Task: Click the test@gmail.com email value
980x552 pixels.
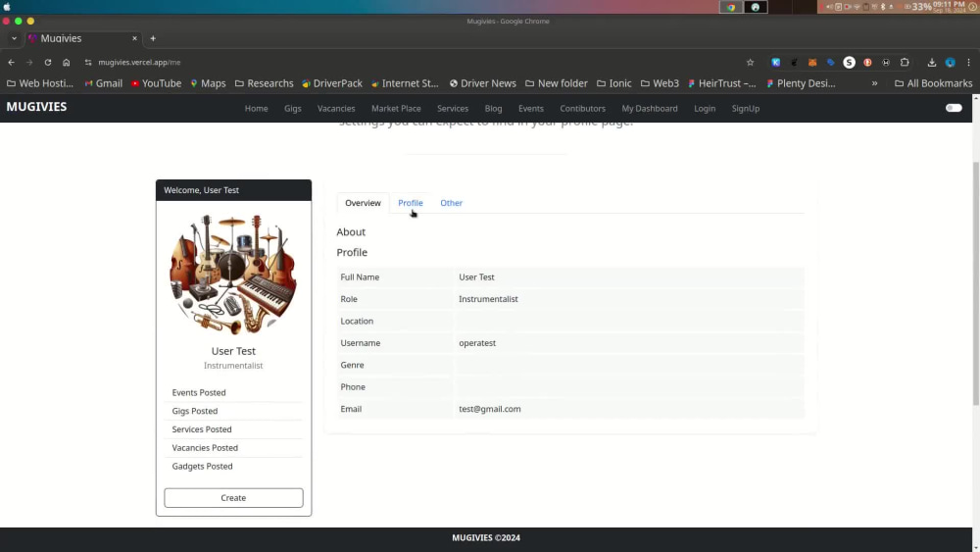Action: pyautogui.click(x=489, y=409)
